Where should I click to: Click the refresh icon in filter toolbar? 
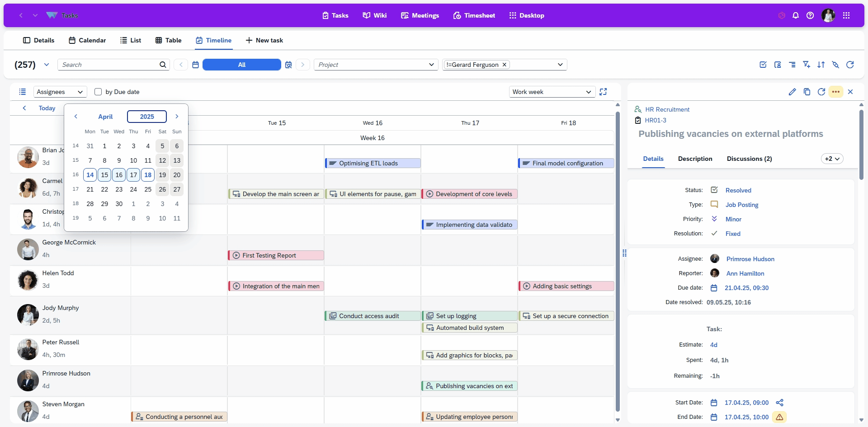850,65
